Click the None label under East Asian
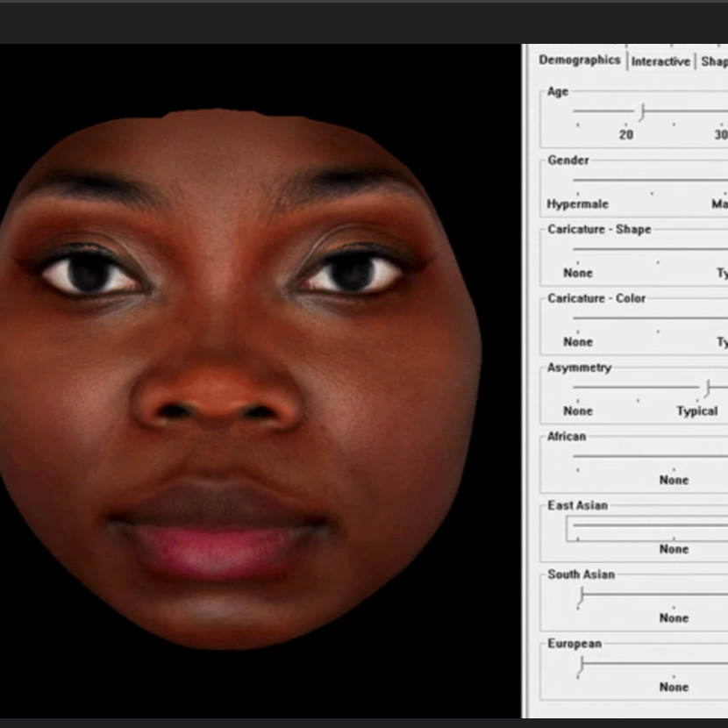 click(x=674, y=549)
